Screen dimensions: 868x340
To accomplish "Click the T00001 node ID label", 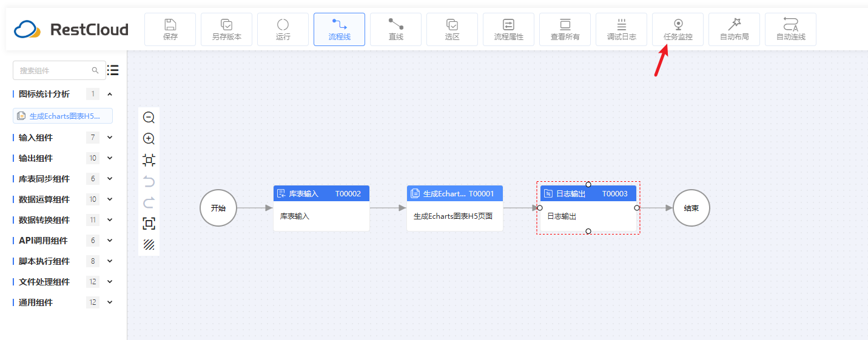I will click(x=482, y=194).
